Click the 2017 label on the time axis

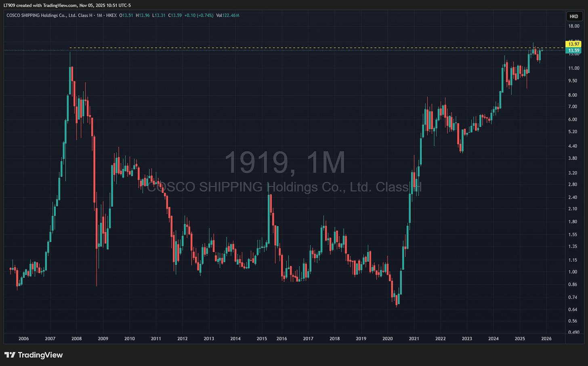(308, 339)
